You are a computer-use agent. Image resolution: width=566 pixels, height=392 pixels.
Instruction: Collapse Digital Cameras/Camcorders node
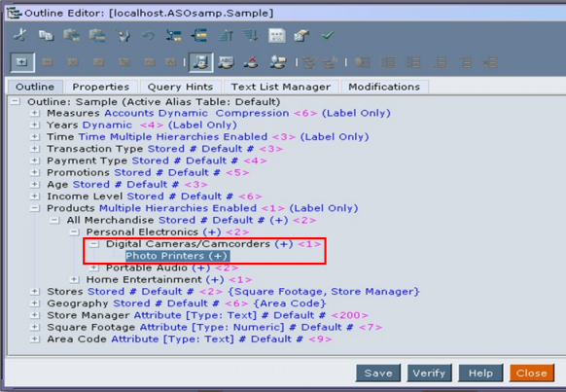click(94, 244)
